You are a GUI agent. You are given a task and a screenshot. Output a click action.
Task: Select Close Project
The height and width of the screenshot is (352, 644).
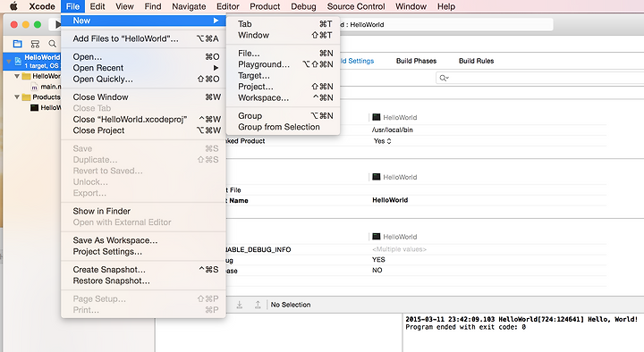143,130
